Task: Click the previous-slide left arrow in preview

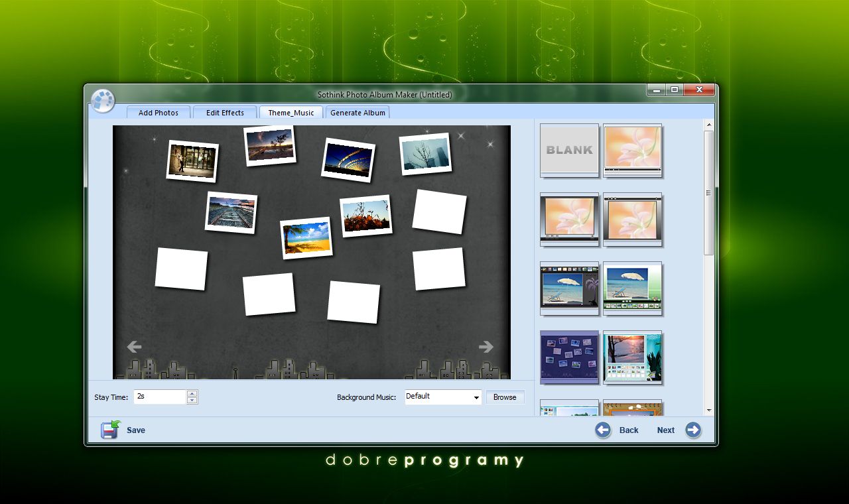Action: tap(134, 346)
